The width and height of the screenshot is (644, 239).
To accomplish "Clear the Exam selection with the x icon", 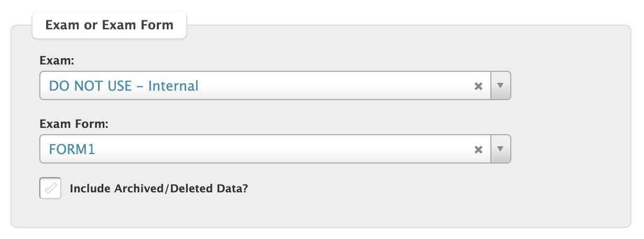I will pyautogui.click(x=478, y=86).
